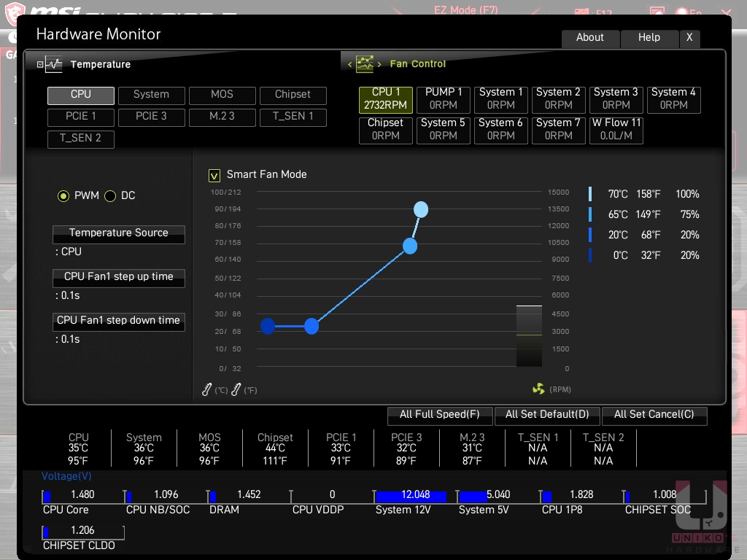Click the second-highest fan curve point
Image resolution: width=747 pixels, height=560 pixels.
click(410, 246)
